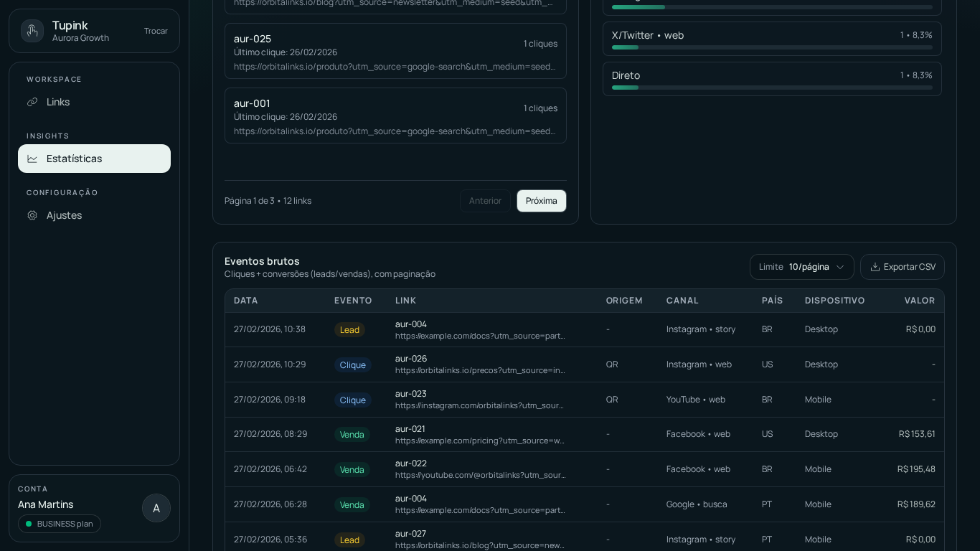This screenshot has height=551, width=980.
Task: Click the Tupink hand logo icon
Action: point(32,31)
